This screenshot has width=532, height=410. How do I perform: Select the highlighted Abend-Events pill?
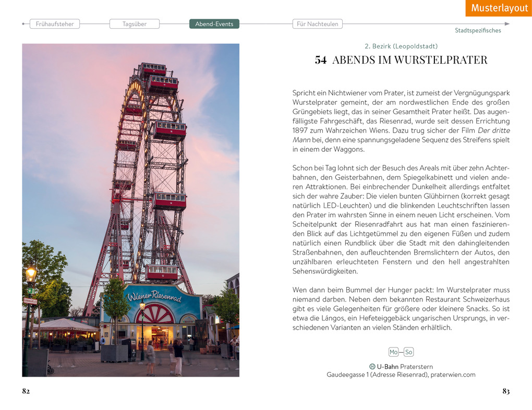[x=214, y=23]
